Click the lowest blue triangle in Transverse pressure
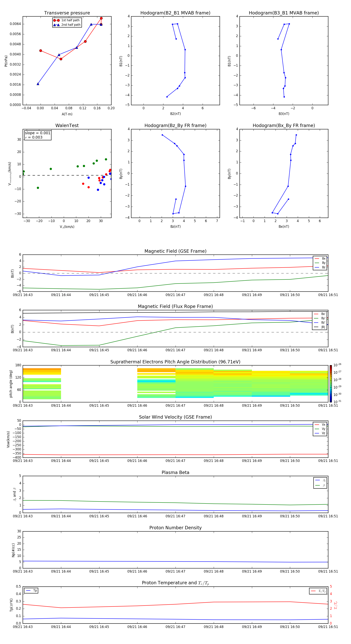 38,84
